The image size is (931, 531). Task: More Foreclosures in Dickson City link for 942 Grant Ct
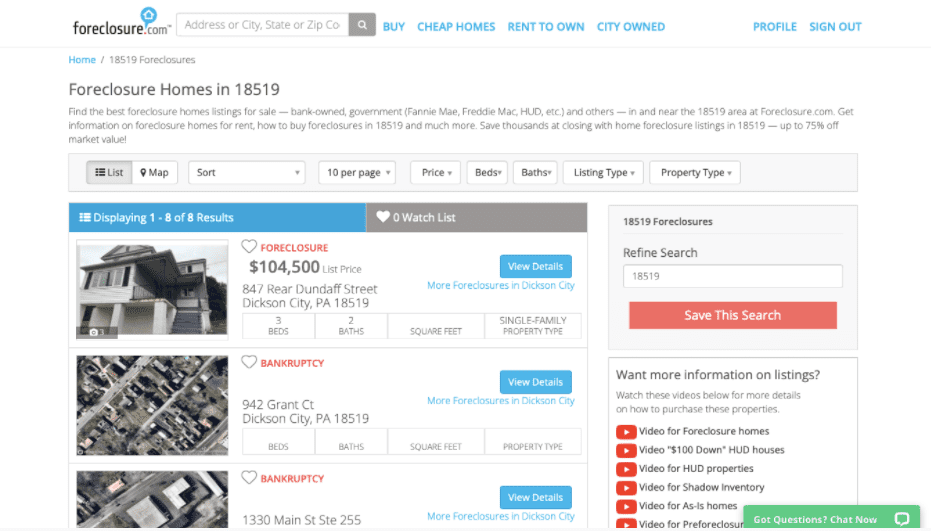[x=501, y=400]
